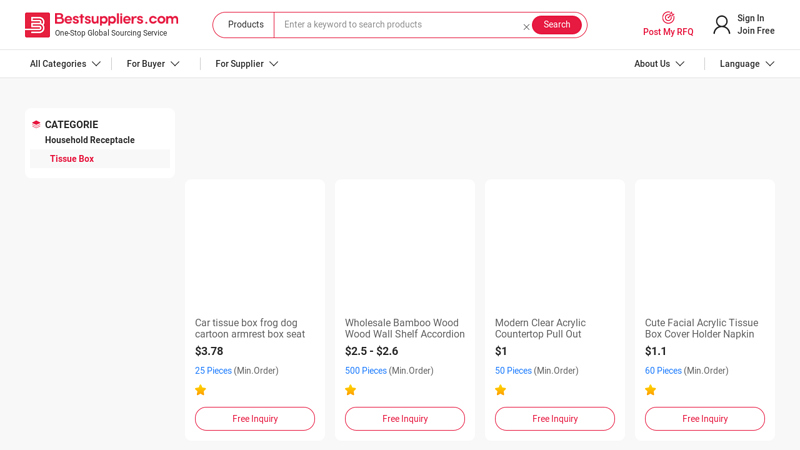Click the red Categorie stack icon
Viewport: 800px width, 450px height.
(36, 124)
